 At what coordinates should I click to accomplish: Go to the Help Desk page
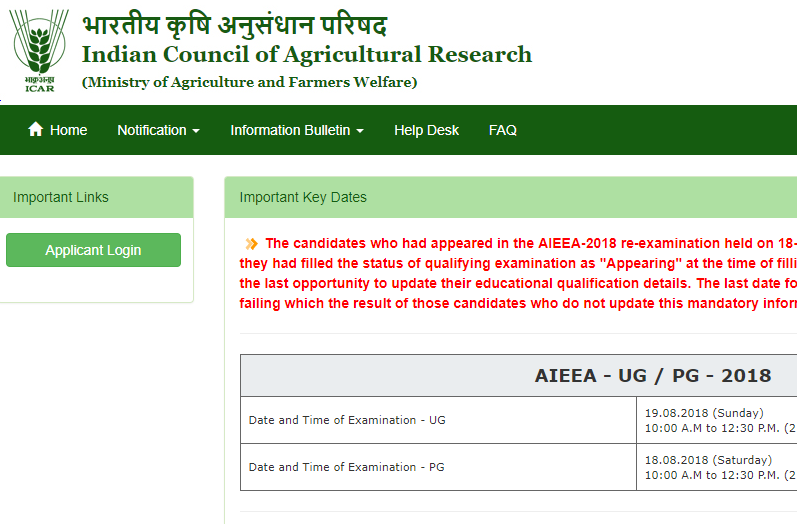[x=426, y=130]
